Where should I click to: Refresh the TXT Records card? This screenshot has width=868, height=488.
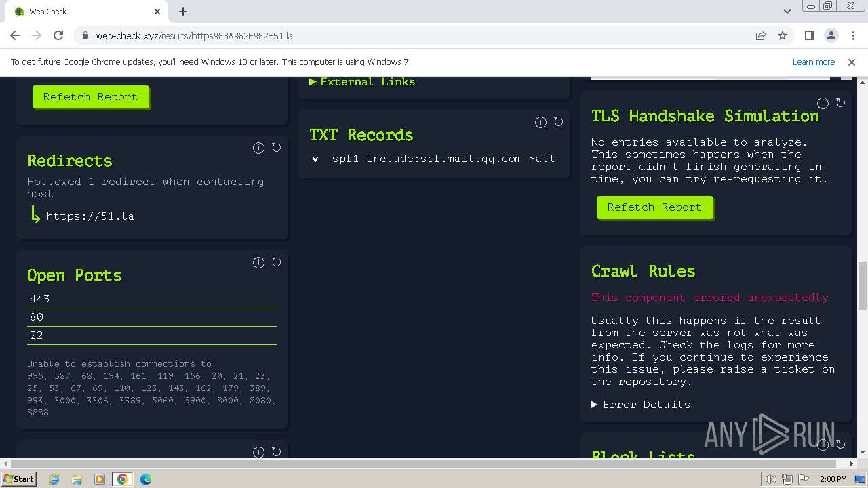[558, 121]
